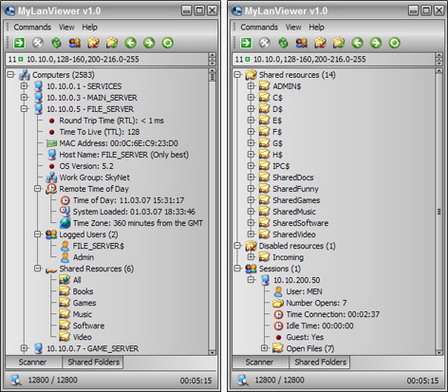Click right window tree scrollbar up arrow
Image resolution: width=448 pixels, height=392 pixels.
click(x=439, y=71)
